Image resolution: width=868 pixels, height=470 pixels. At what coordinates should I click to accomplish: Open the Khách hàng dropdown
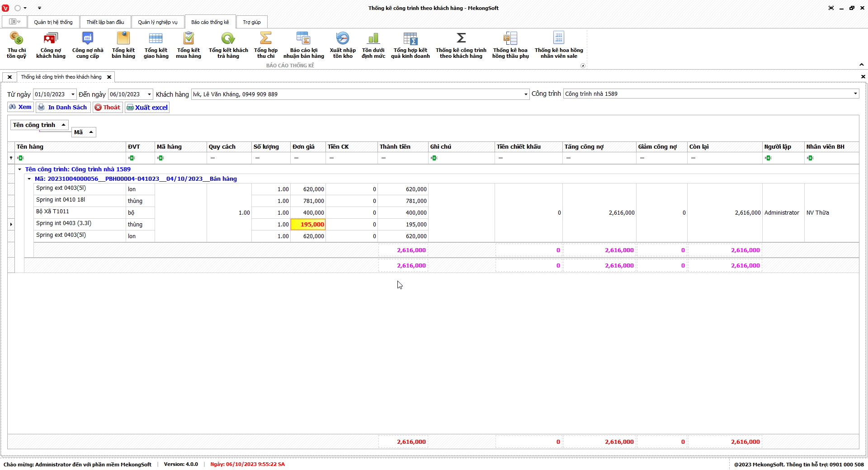click(x=525, y=94)
